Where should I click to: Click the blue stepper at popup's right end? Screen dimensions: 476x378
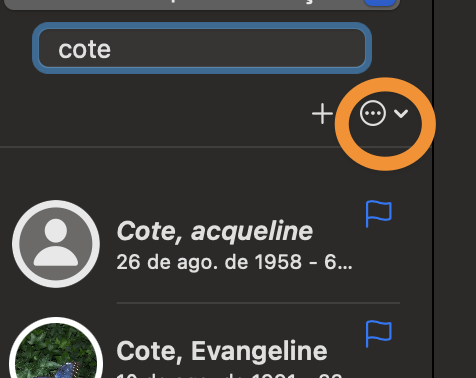(380, 3)
